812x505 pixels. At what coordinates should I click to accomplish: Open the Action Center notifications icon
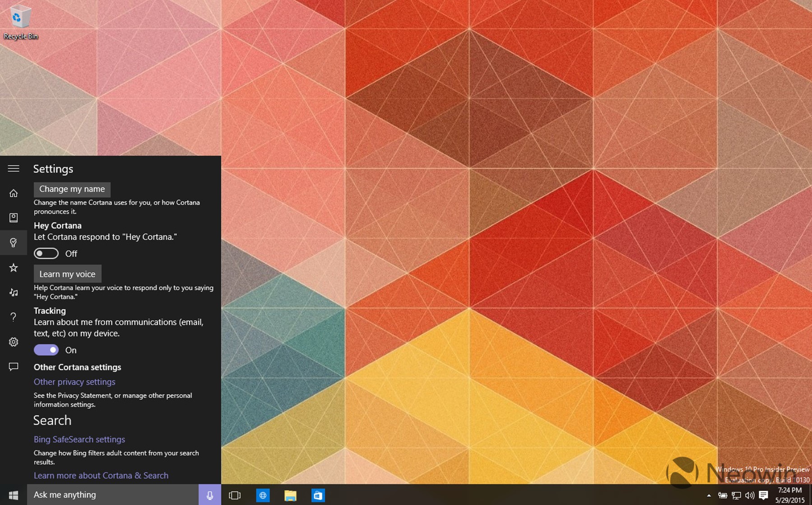[x=764, y=495]
